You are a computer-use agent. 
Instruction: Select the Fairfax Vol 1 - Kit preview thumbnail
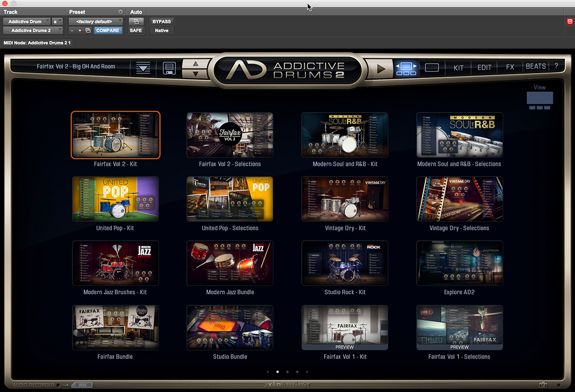[x=345, y=328]
